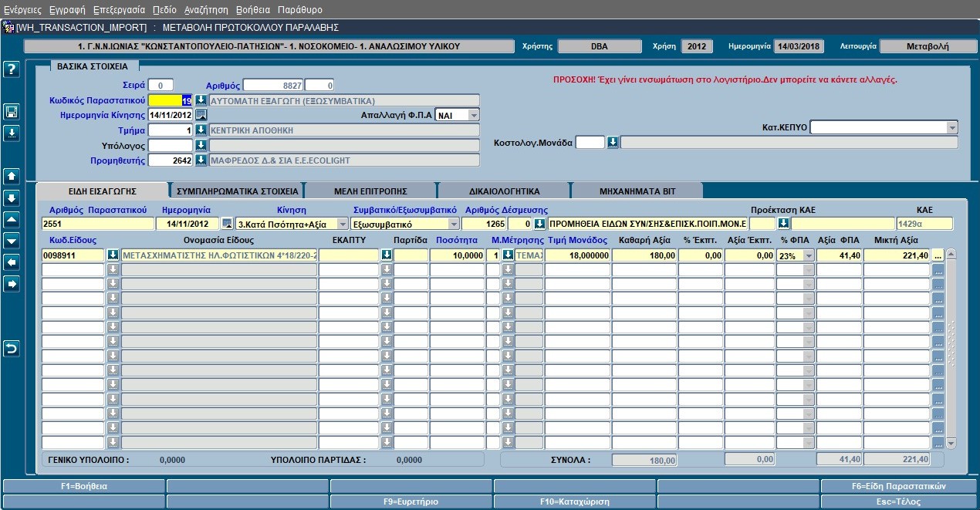Viewport: 980px width, 510px height.
Task: Open lookup list for Κωδικός Παραστατικού
Action: (x=201, y=100)
